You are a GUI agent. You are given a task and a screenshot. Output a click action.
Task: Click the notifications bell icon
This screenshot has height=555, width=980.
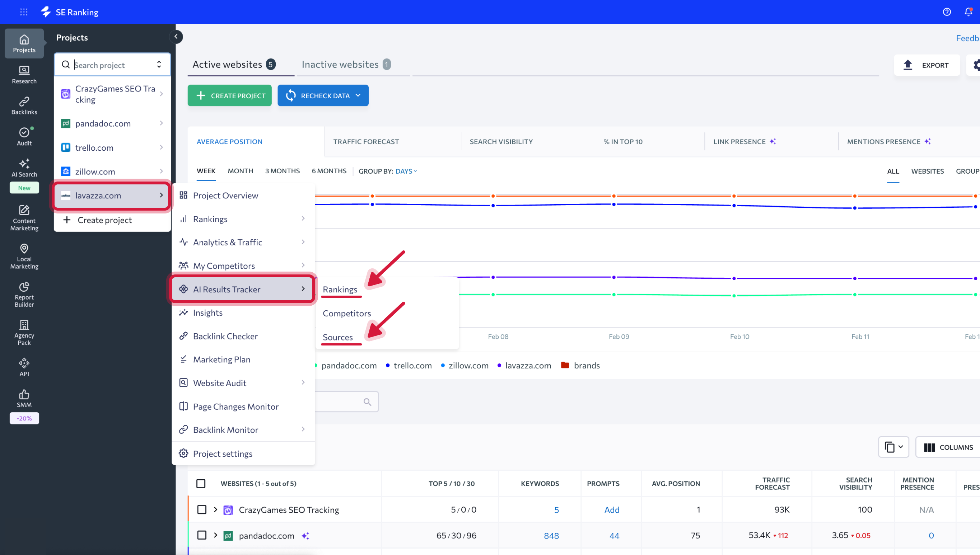(x=968, y=12)
